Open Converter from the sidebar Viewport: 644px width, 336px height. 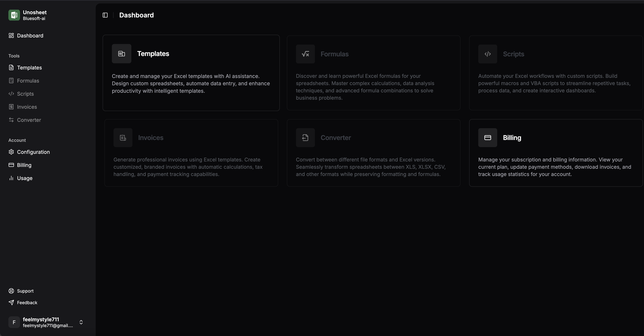pyautogui.click(x=29, y=120)
